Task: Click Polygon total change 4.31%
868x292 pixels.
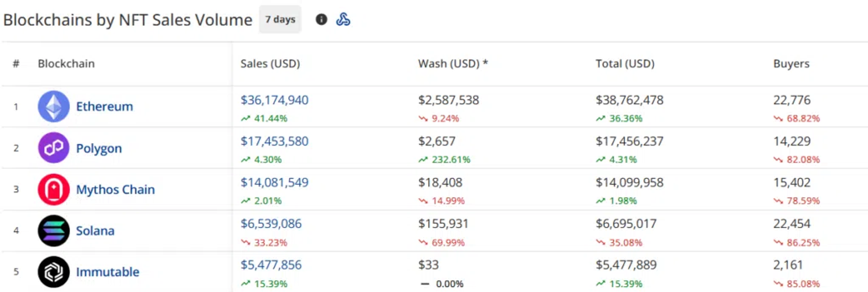Action: point(623,160)
